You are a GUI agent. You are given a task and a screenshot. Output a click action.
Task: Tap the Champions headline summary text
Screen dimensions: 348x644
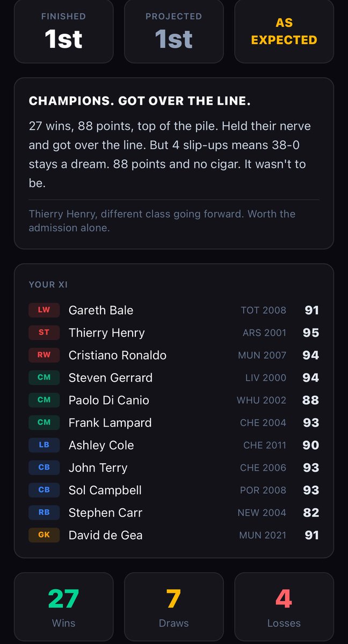pyautogui.click(x=140, y=101)
